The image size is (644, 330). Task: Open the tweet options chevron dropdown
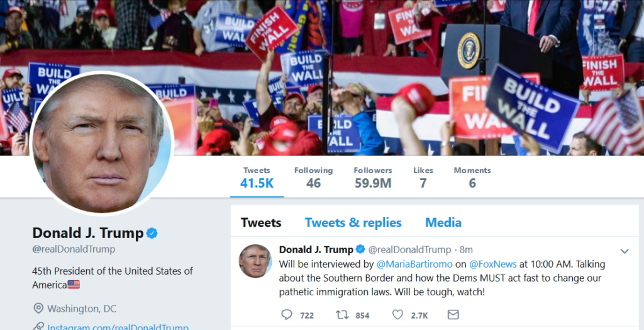pyautogui.click(x=625, y=251)
